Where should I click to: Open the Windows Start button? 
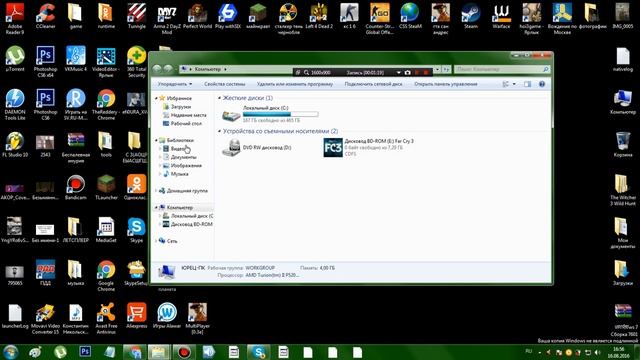[x=10, y=352]
